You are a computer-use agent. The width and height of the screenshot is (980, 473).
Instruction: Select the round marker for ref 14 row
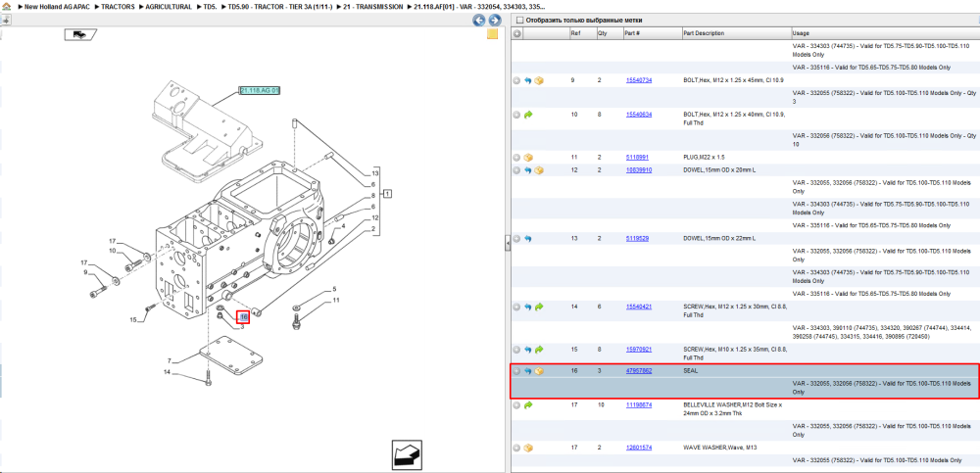(516, 307)
